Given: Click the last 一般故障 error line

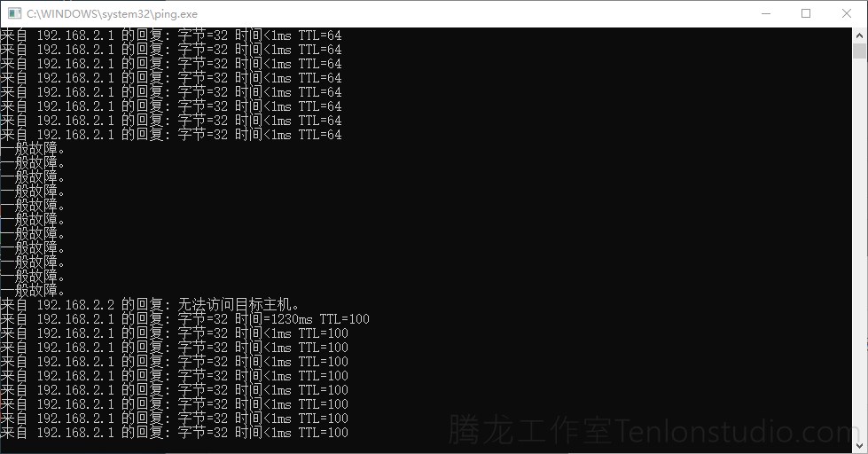Looking at the screenshot, I should pos(32,290).
